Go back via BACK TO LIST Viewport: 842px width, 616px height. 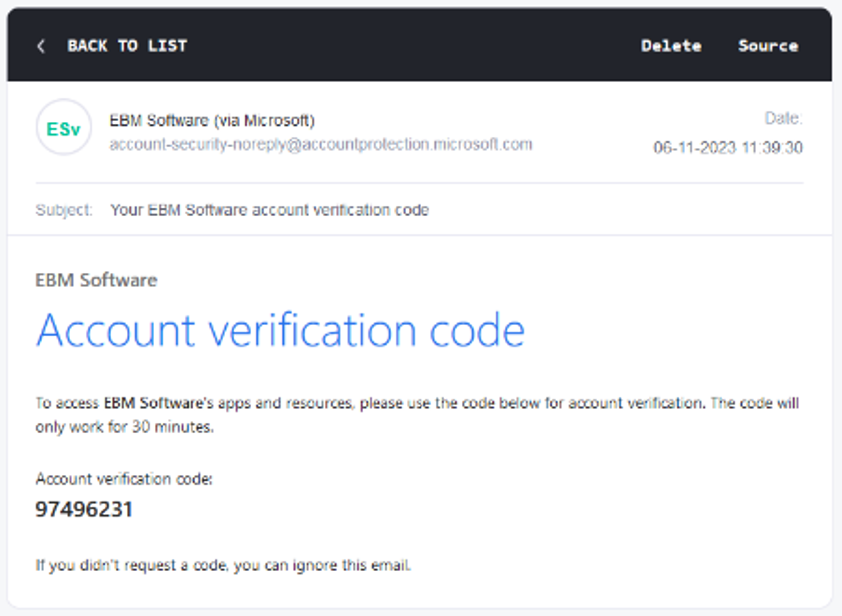126,46
